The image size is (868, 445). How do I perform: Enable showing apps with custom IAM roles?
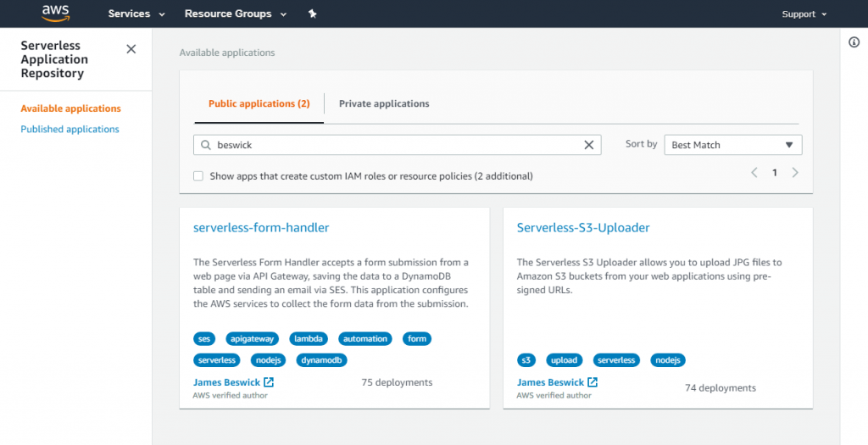click(x=198, y=176)
